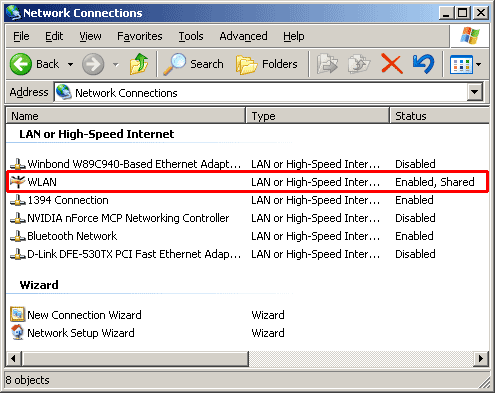Image resolution: width=495 pixels, height=393 pixels.
Task: Click the title bar Network Connections icon
Action: (x=13, y=13)
